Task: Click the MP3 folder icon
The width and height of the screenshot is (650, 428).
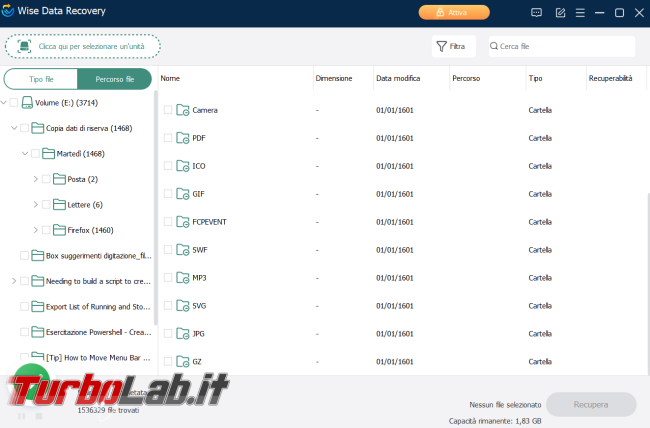Action: pos(182,277)
